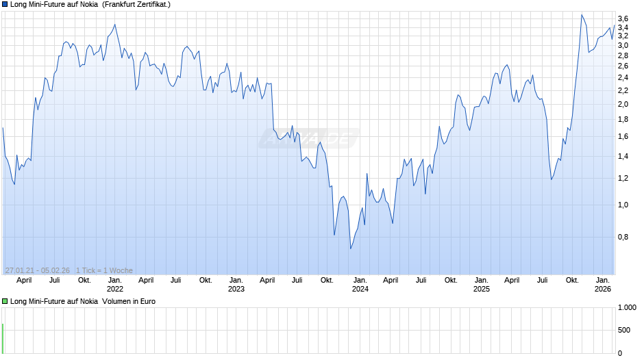Click the December 2023 low point on the price line
The width and height of the screenshot is (644, 360).
click(x=350, y=248)
